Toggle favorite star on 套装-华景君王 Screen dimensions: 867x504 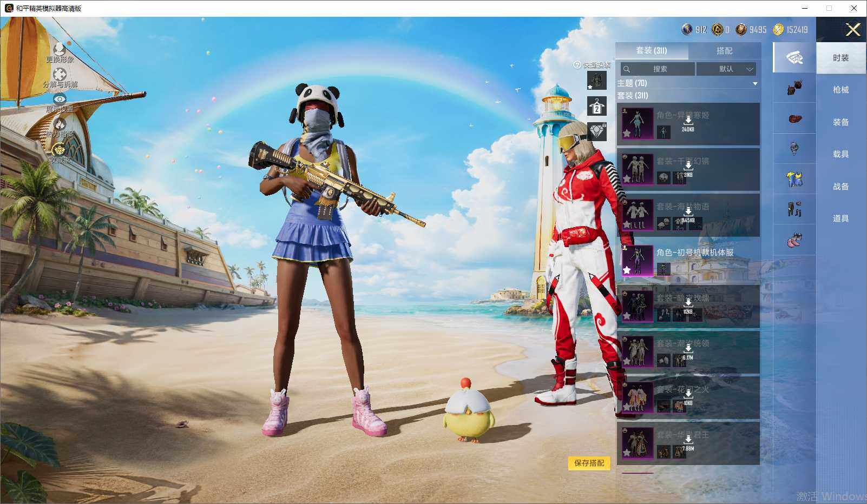click(x=627, y=452)
